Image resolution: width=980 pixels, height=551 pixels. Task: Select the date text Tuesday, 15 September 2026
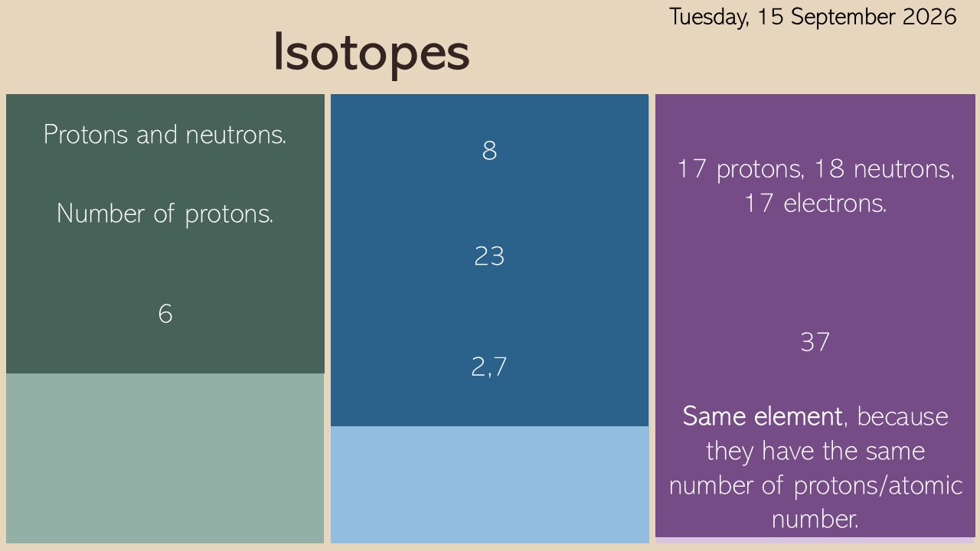click(x=813, y=17)
